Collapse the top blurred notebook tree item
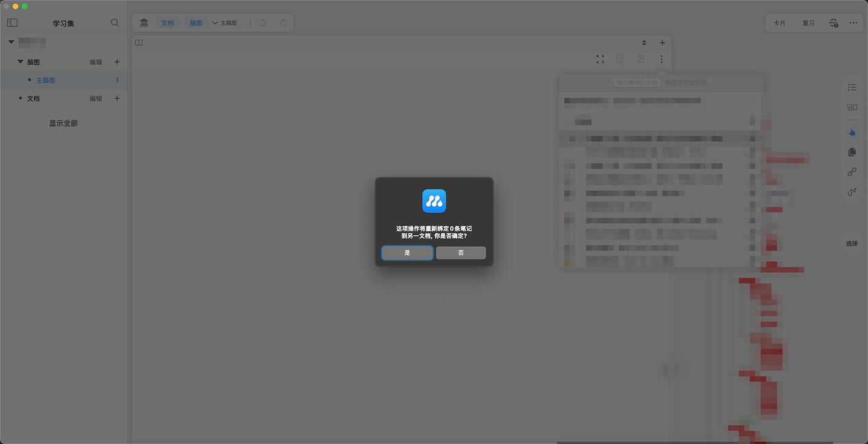868x444 pixels. [11, 42]
